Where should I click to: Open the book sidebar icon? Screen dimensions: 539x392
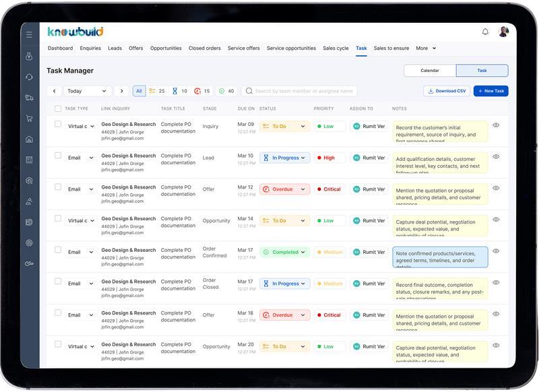click(x=29, y=222)
